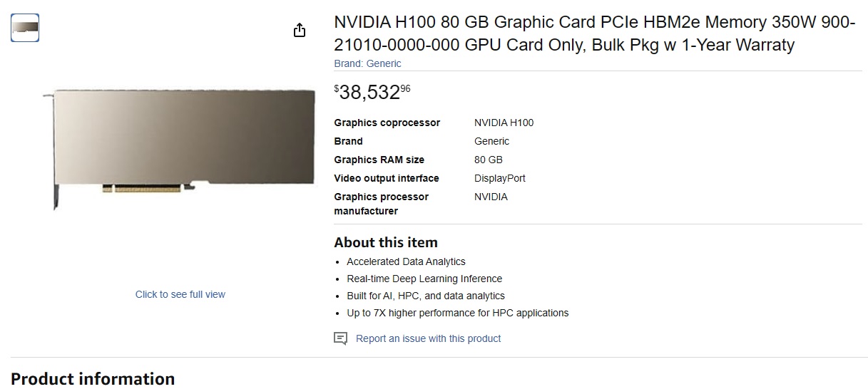The image size is (868, 389).
Task: Click the 'Graphics coprocessor' spec label
Action: click(x=387, y=123)
